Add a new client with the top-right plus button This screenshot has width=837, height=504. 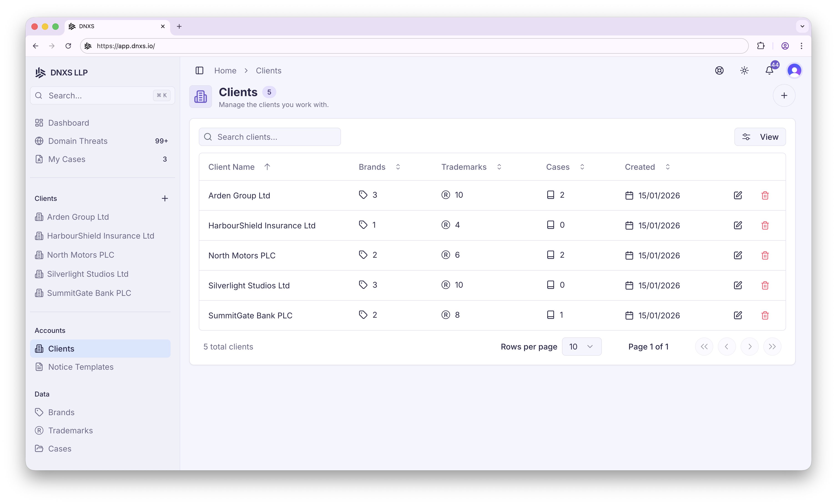[x=784, y=96]
